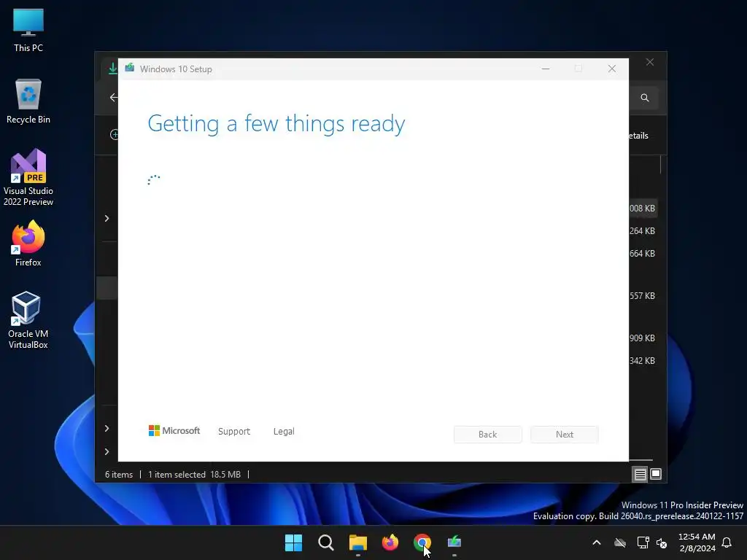
Task: Click Downloads tab icon in File Explorer
Action: [112, 69]
